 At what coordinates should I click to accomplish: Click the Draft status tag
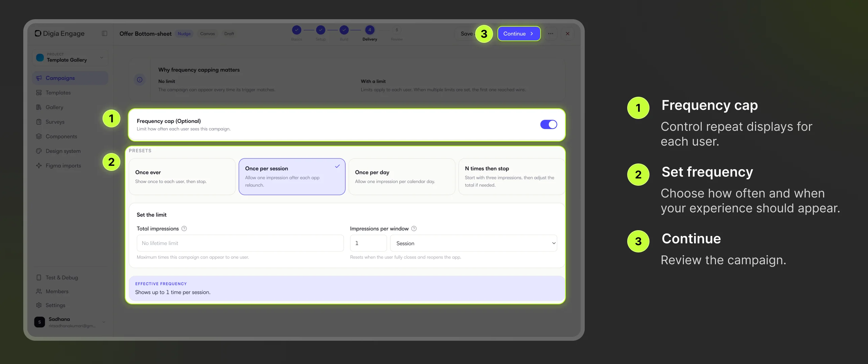click(x=229, y=34)
